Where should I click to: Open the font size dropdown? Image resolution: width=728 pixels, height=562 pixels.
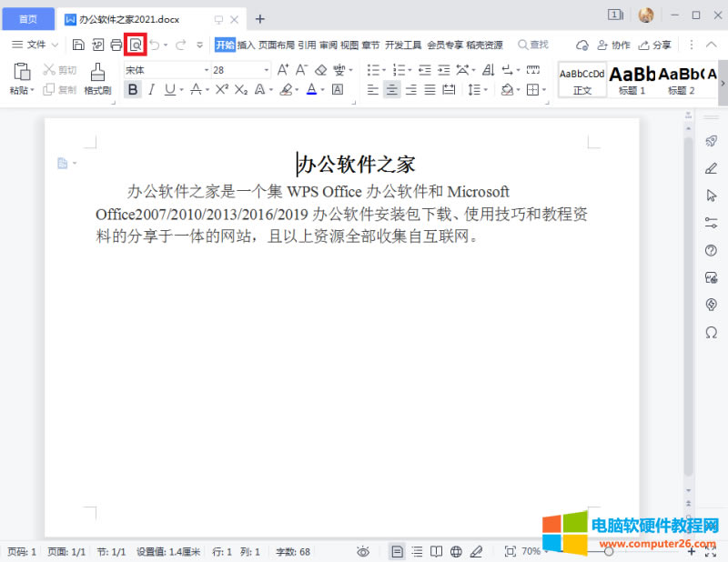click(x=265, y=68)
